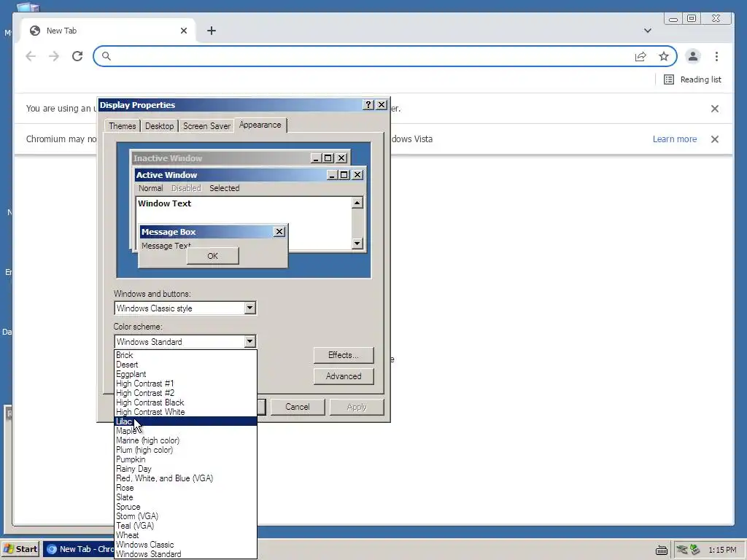Choose Teal (VGA) scheme

[186, 526]
